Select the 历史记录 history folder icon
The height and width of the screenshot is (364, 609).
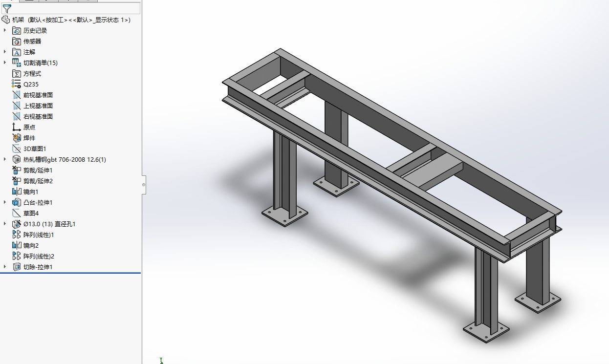coord(17,30)
